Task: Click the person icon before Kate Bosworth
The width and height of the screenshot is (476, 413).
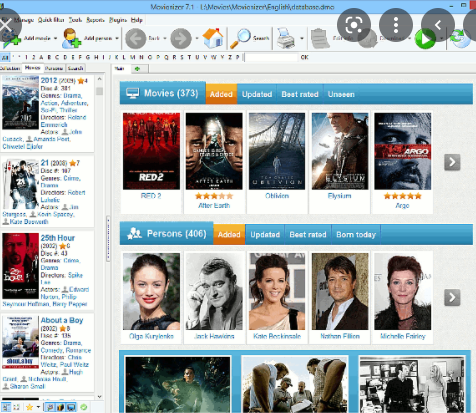Action: tap(6, 221)
